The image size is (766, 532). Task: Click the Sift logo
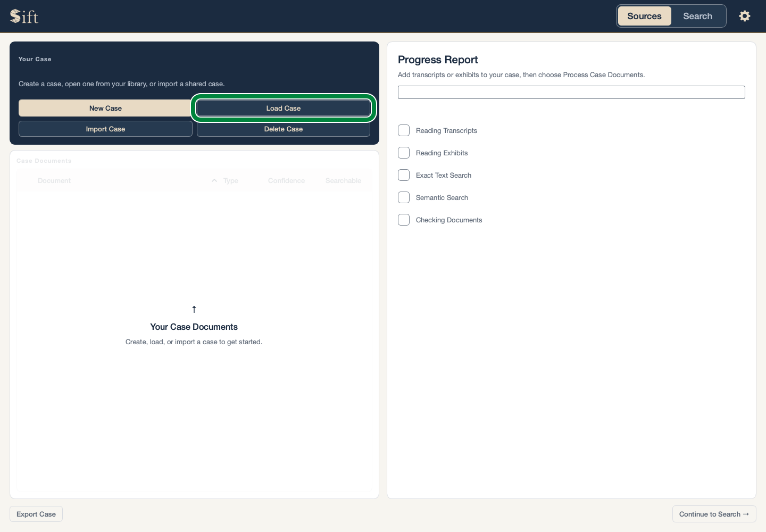[24, 16]
